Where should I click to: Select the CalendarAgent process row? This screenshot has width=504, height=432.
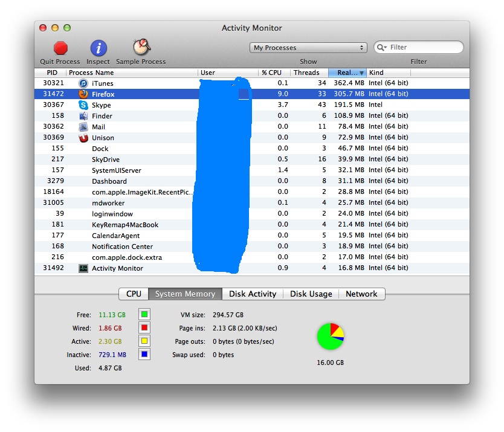251,236
